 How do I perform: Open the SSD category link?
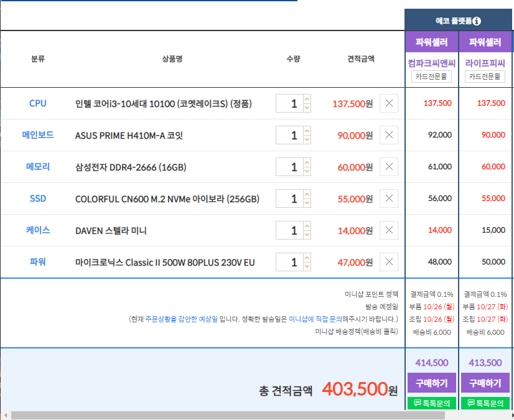pos(38,198)
